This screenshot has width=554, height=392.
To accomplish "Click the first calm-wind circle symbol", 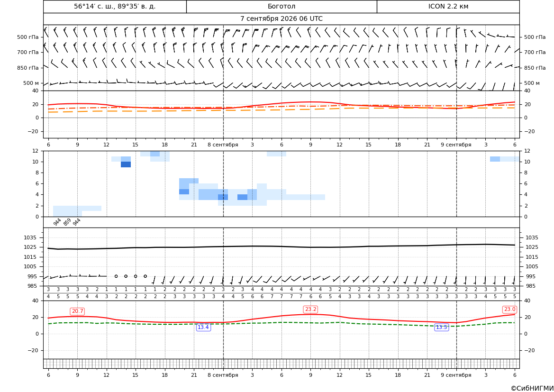I will click(x=116, y=276).
